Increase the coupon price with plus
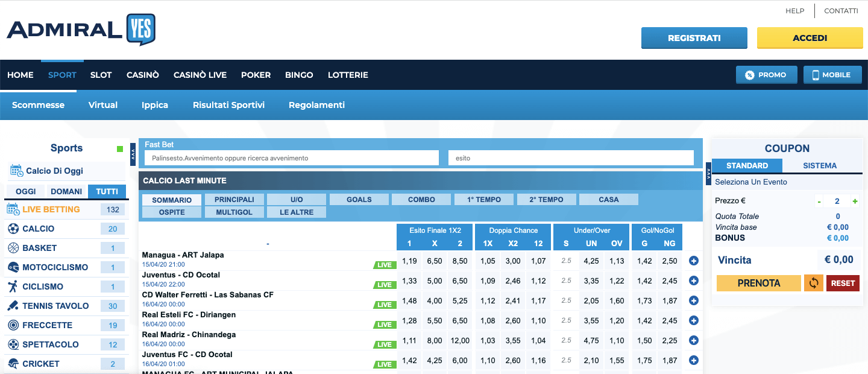Image resolution: width=868 pixels, height=374 pixels. click(x=855, y=201)
